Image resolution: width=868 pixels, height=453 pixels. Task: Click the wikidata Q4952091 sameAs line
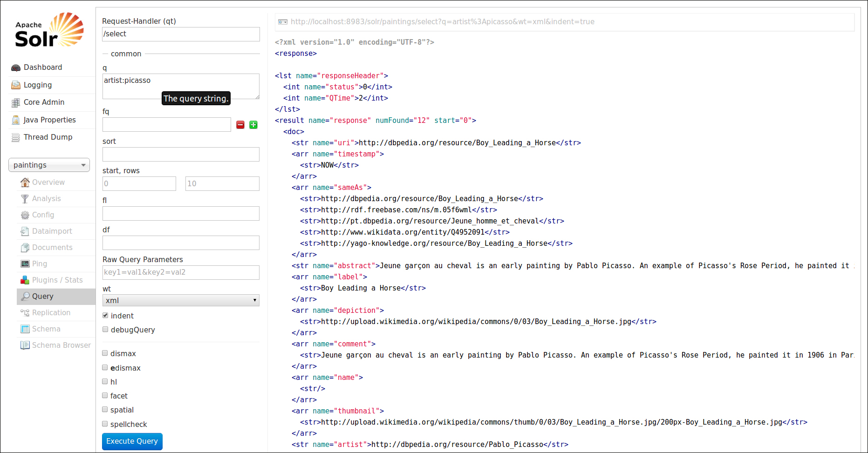[404, 232]
